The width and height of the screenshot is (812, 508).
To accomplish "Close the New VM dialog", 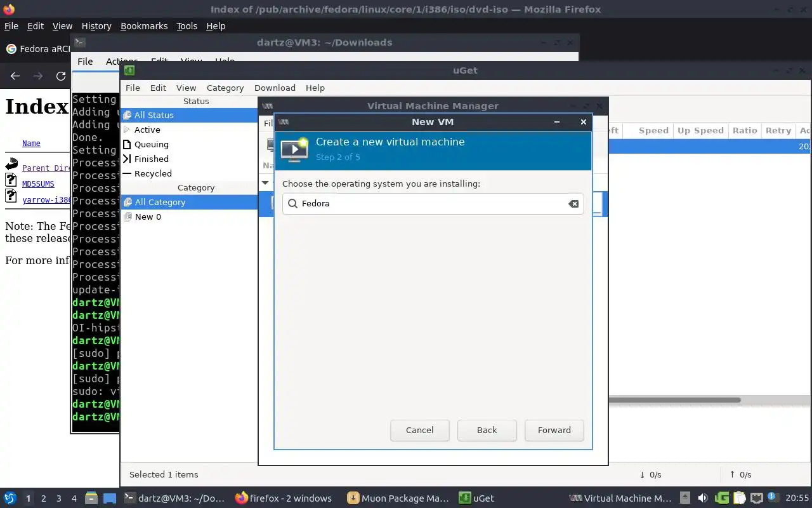I will click(x=584, y=122).
